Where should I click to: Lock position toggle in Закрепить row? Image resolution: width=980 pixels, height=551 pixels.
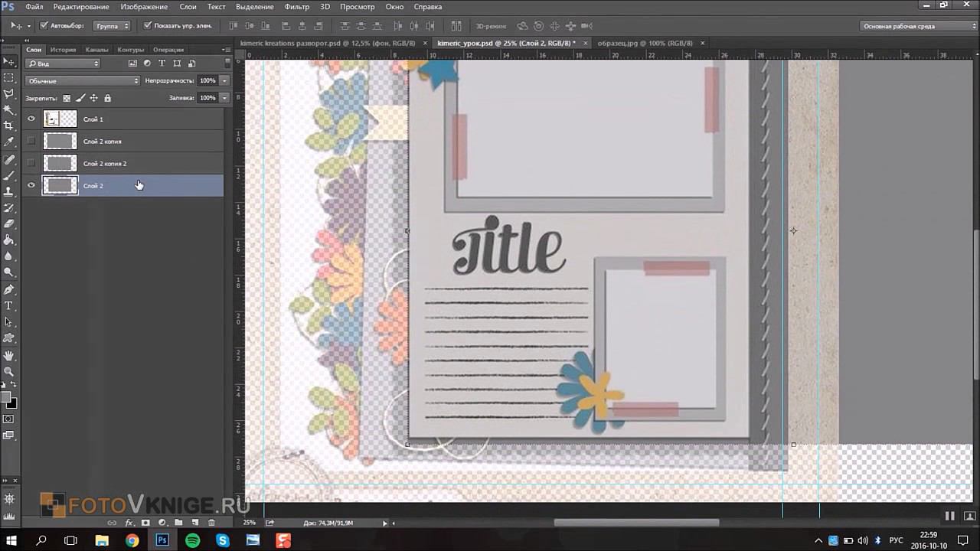pos(93,98)
